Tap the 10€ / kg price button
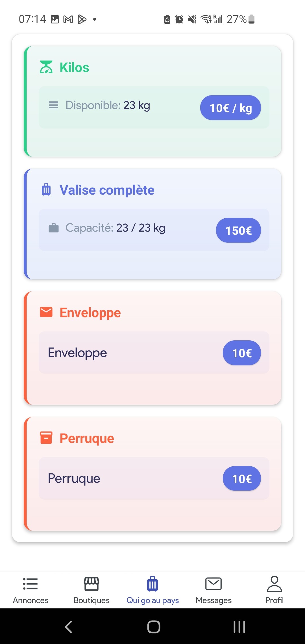305x644 pixels. point(230,108)
